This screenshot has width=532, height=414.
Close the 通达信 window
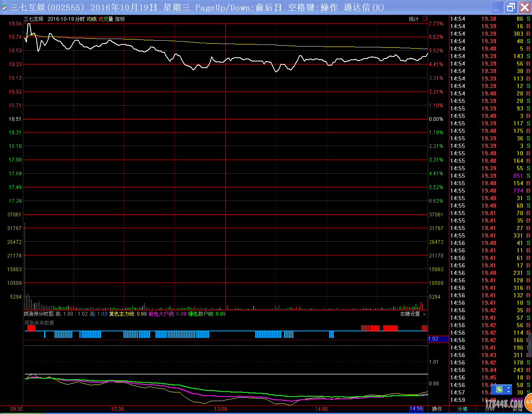[525, 7]
